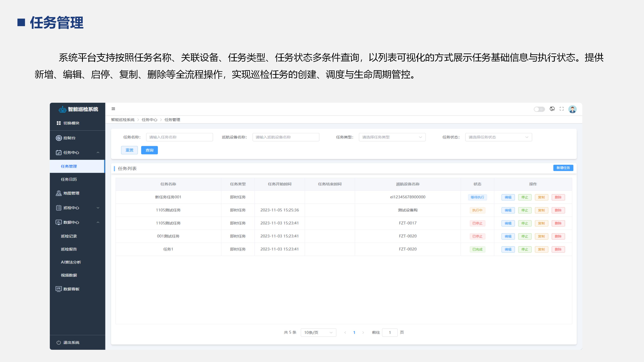Image resolution: width=644 pixels, height=362 pixels.
Task: Click the 任务中心 calendar icon
Action: 59,152
